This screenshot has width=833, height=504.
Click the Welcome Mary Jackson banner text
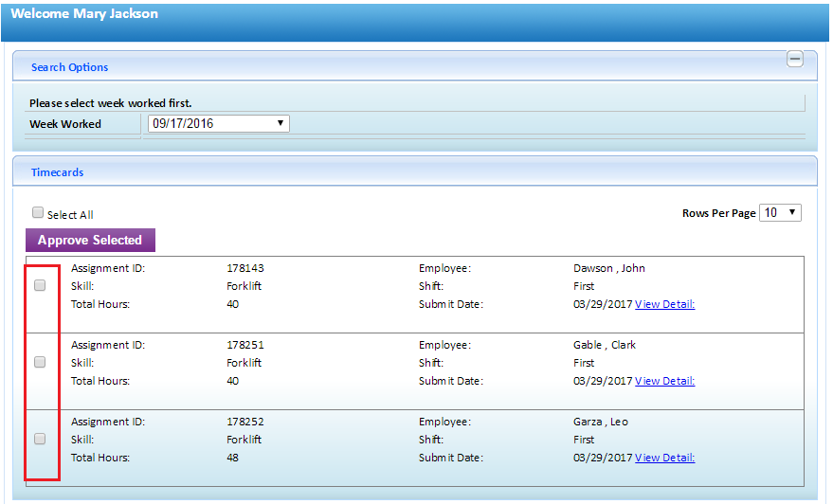tap(84, 13)
